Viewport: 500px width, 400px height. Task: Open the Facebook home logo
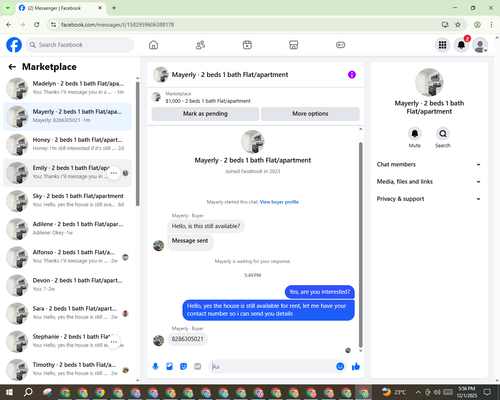tap(14, 45)
